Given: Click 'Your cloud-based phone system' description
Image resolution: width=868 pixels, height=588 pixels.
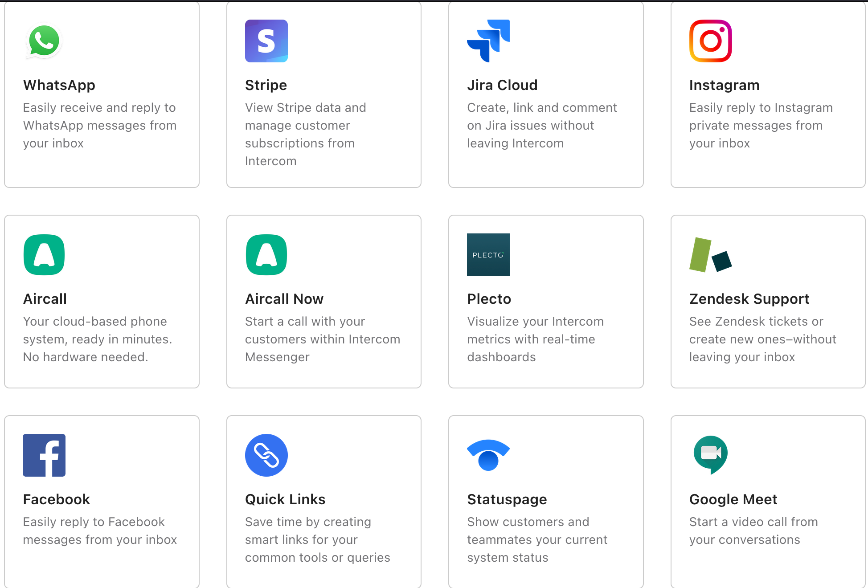Looking at the screenshot, I should coord(98,339).
